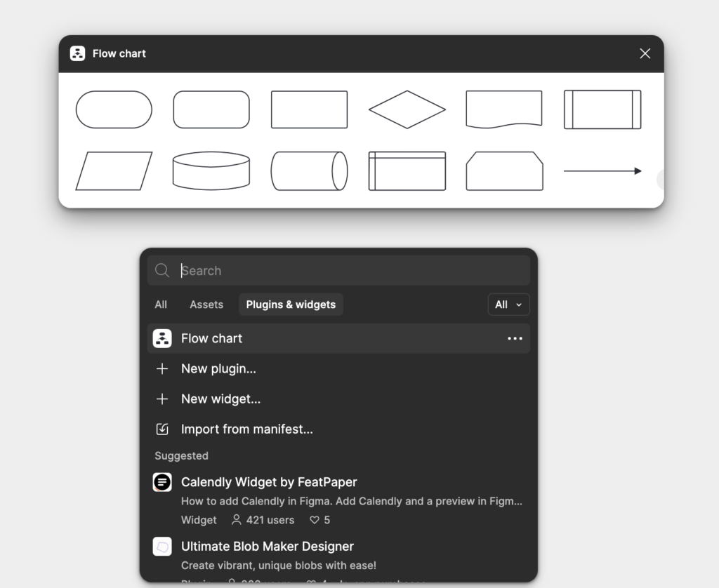Click the Ultimate Blob Maker icon
Image resolution: width=719 pixels, height=588 pixels.
pyautogui.click(x=162, y=547)
